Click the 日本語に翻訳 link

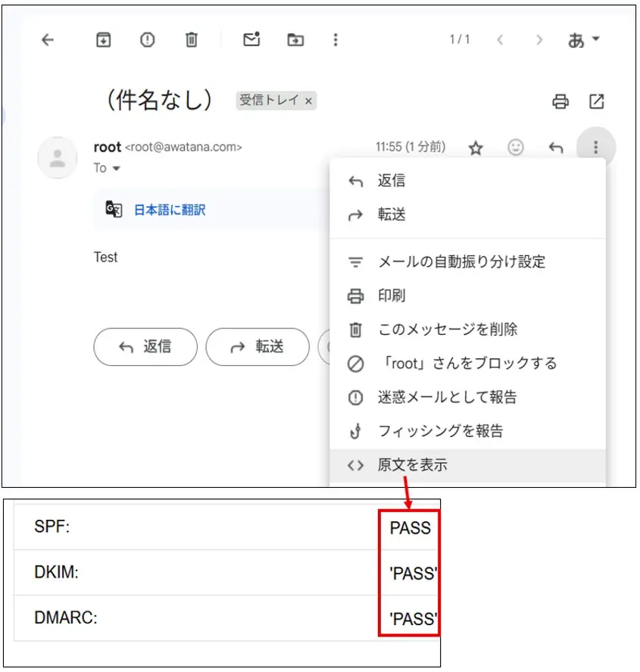click(x=170, y=210)
